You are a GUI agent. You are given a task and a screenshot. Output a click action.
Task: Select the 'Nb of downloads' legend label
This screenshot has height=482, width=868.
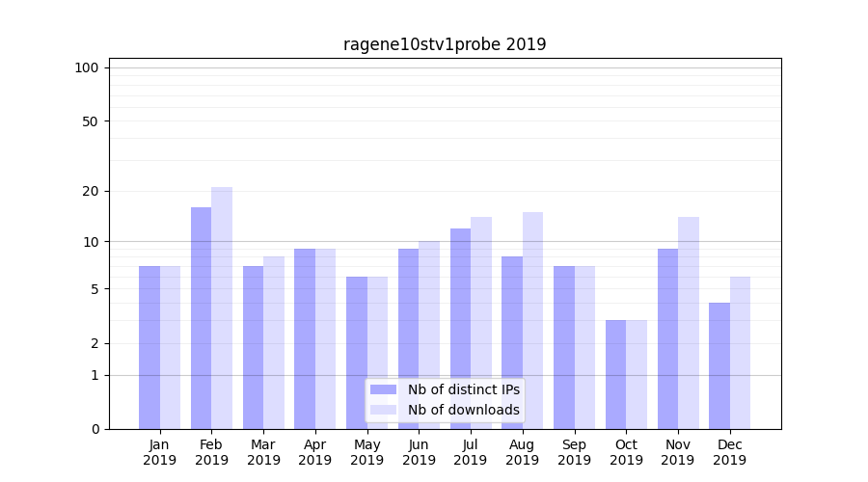[463, 410]
